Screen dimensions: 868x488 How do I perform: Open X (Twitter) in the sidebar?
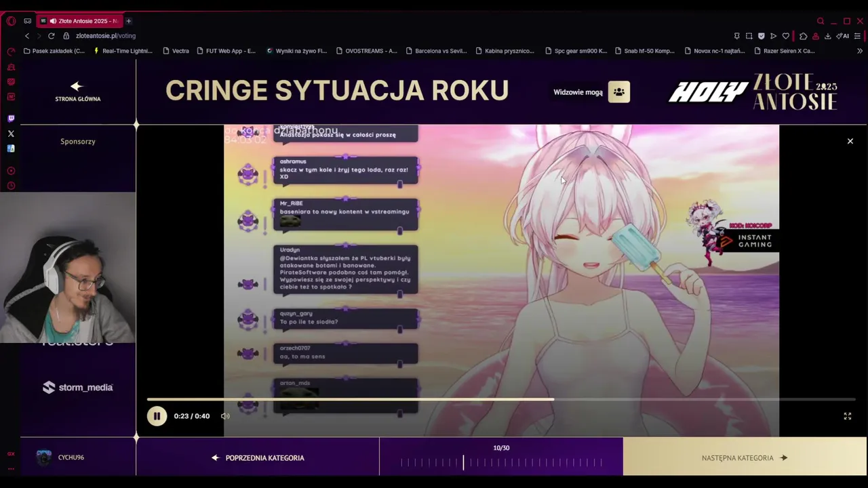pos(11,134)
